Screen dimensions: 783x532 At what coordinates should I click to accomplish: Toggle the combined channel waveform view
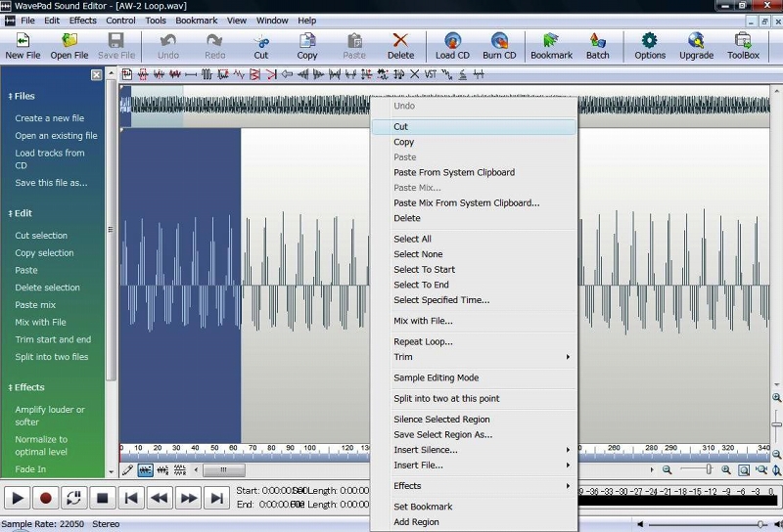click(145, 469)
